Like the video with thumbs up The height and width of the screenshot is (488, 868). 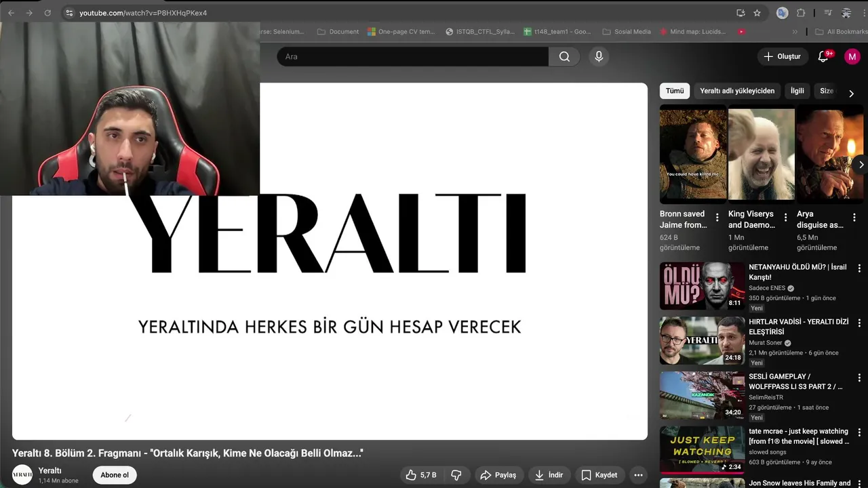click(421, 475)
